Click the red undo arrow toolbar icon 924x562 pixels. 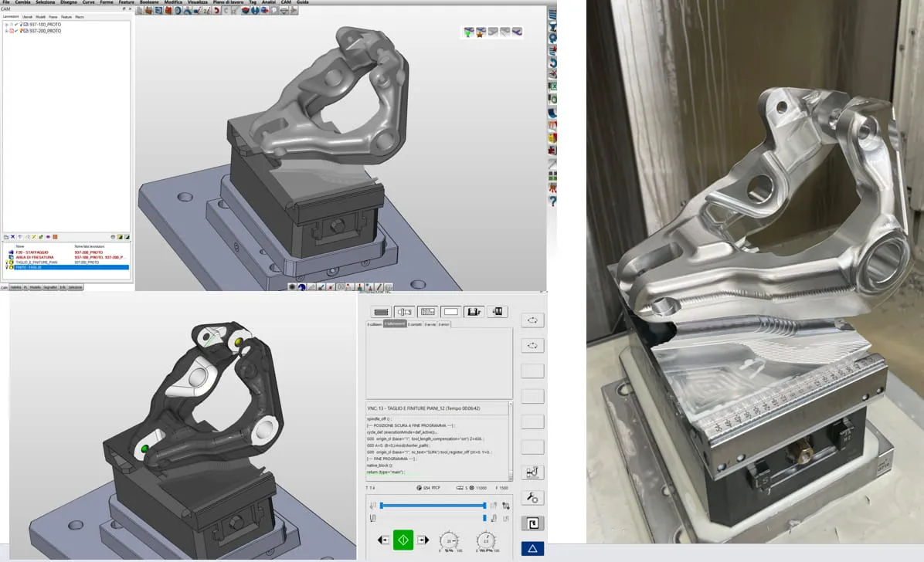click(x=216, y=11)
